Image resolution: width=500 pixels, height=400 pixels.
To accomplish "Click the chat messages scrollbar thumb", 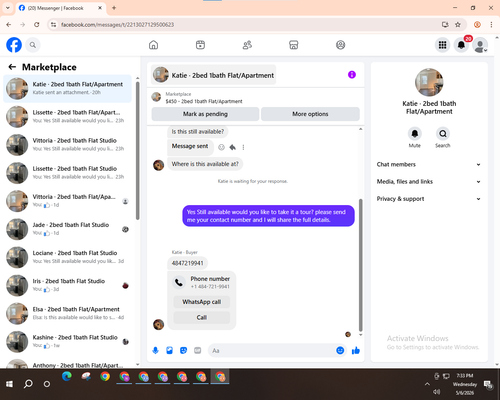I will click(360, 265).
